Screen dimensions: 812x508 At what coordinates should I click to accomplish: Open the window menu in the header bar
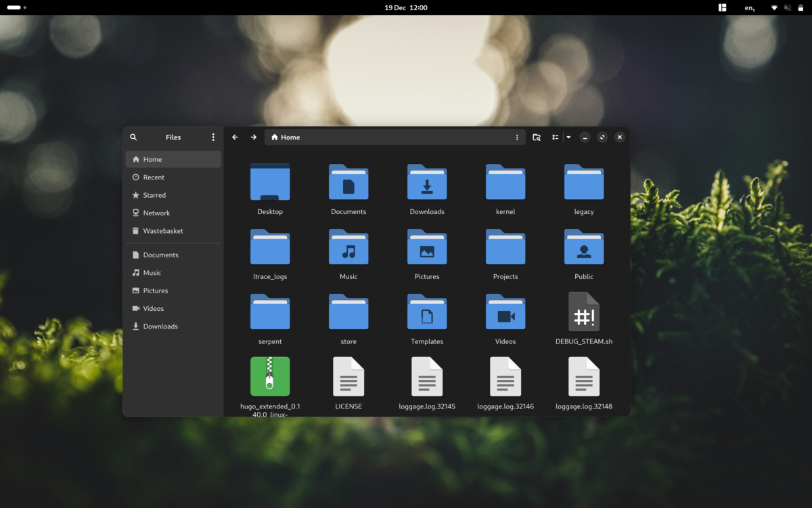(x=517, y=137)
